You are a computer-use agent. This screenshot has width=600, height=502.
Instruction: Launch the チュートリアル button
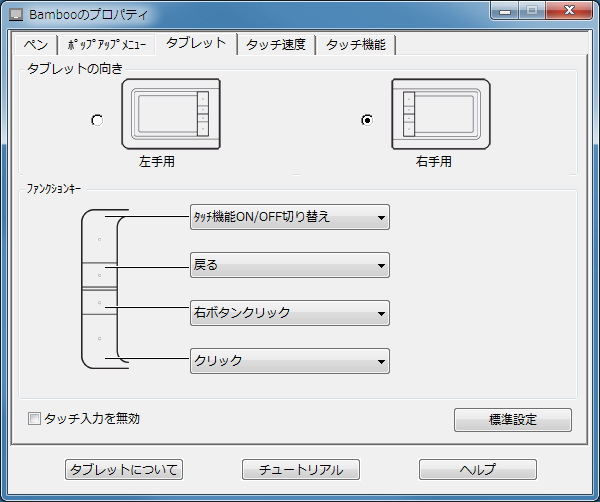click(x=301, y=469)
